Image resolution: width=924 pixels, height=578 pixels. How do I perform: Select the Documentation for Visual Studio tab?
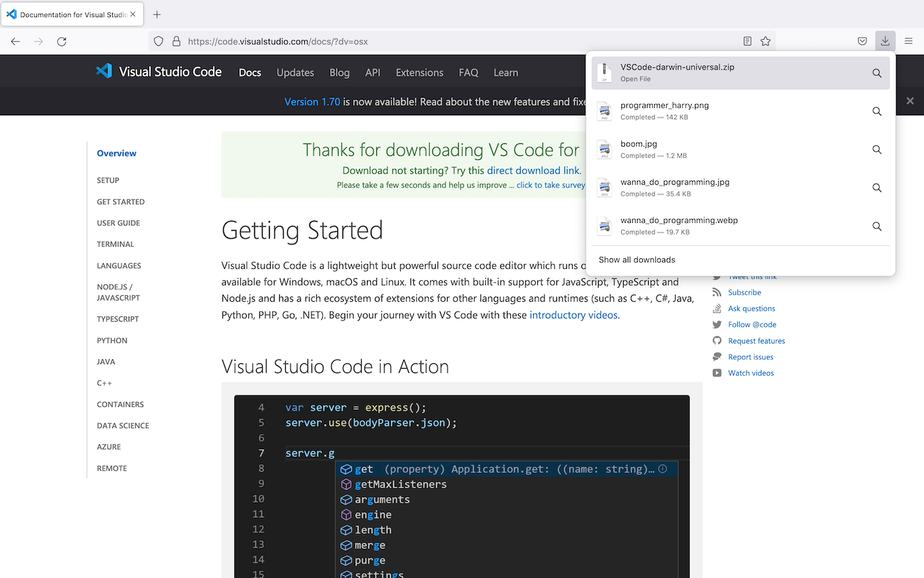pos(73,14)
